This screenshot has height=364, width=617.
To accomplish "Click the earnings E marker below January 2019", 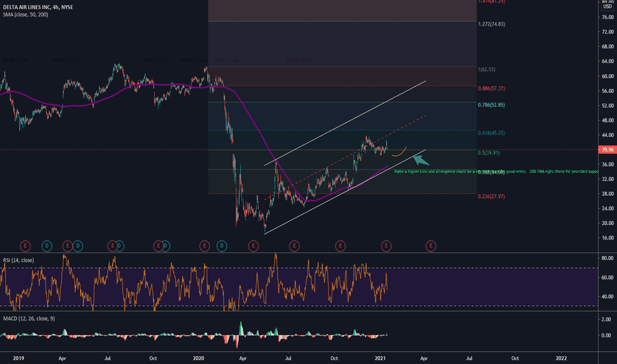I will pyautogui.click(x=25, y=246).
